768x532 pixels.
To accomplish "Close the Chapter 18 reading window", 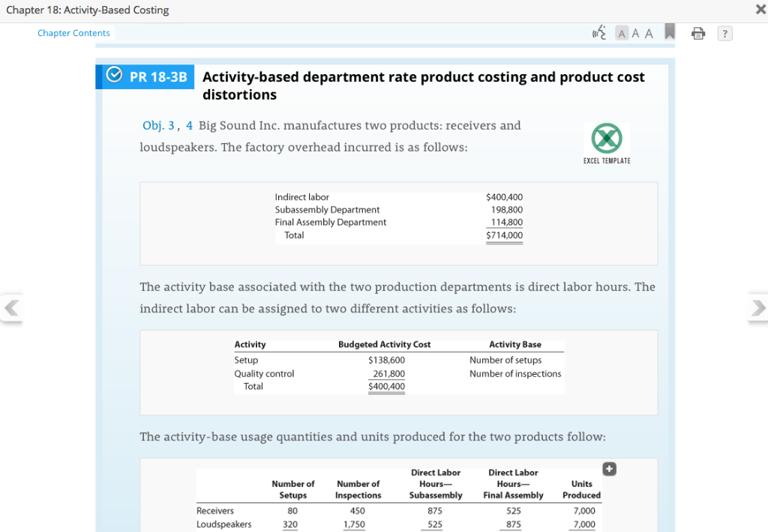I will pos(759,10).
